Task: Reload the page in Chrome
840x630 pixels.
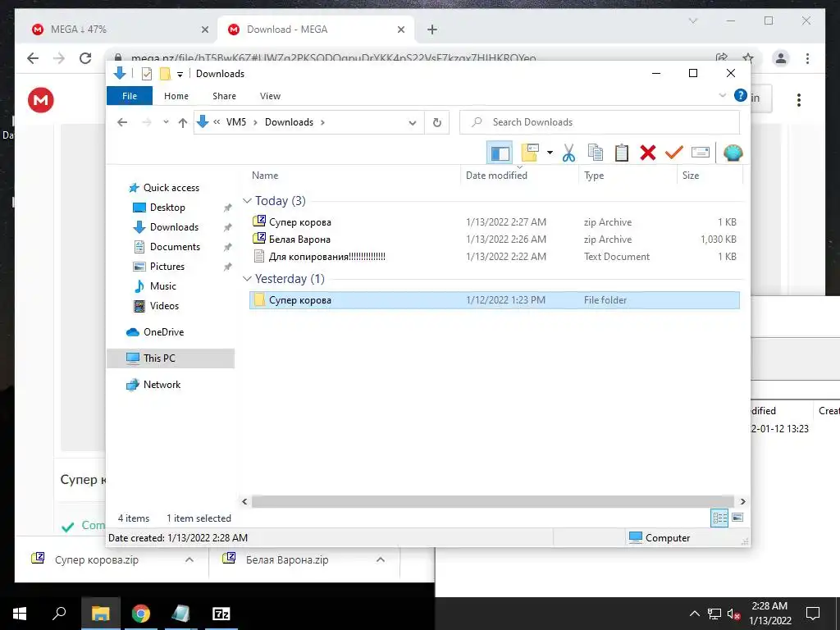Action: click(85, 58)
